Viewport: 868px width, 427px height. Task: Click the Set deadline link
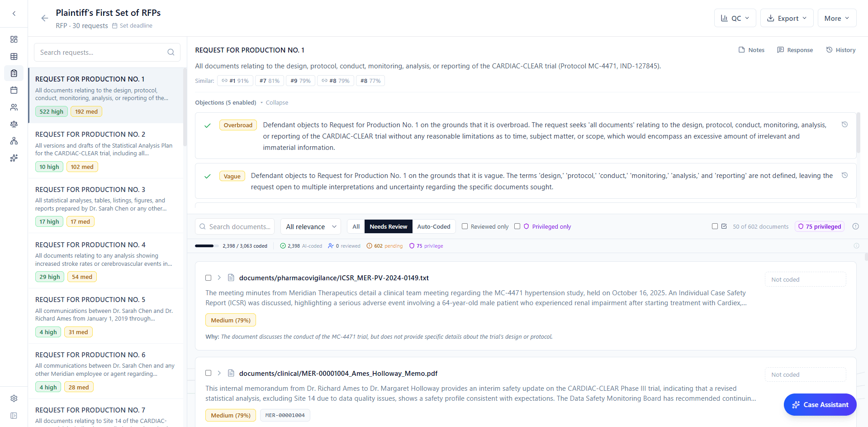tap(132, 25)
